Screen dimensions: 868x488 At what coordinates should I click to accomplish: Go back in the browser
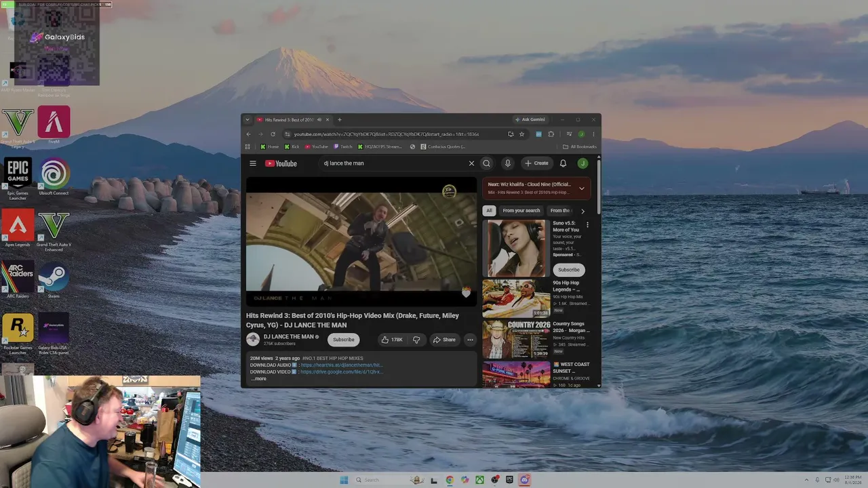tap(248, 134)
